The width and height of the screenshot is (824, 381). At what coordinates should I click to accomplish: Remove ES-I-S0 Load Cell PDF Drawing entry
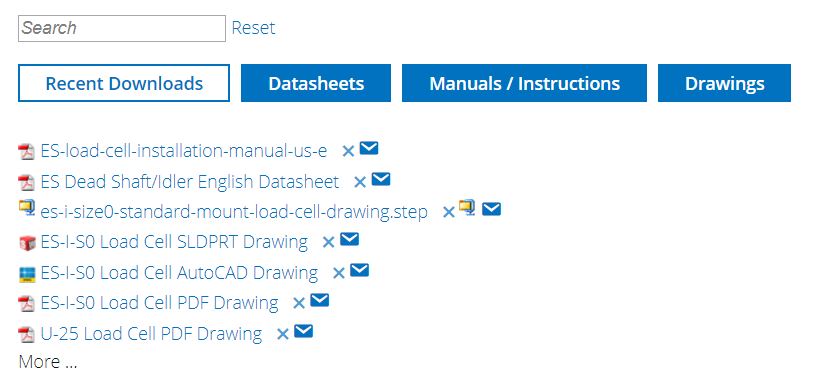click(x=299, y=303)
